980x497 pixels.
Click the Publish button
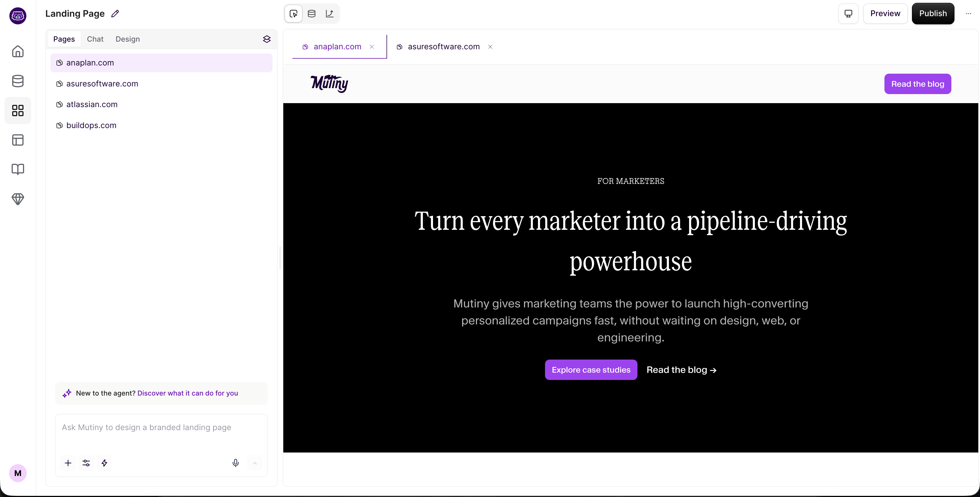(x=933, y=14)
